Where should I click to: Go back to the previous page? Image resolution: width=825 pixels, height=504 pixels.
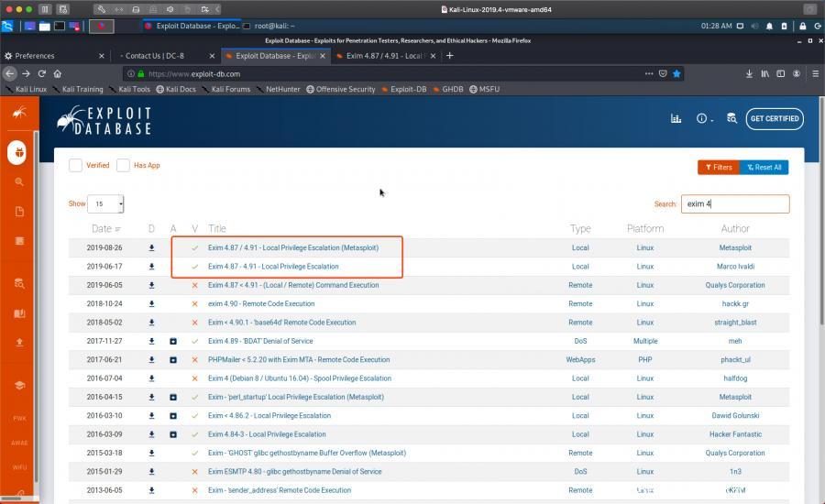[9, 73]
